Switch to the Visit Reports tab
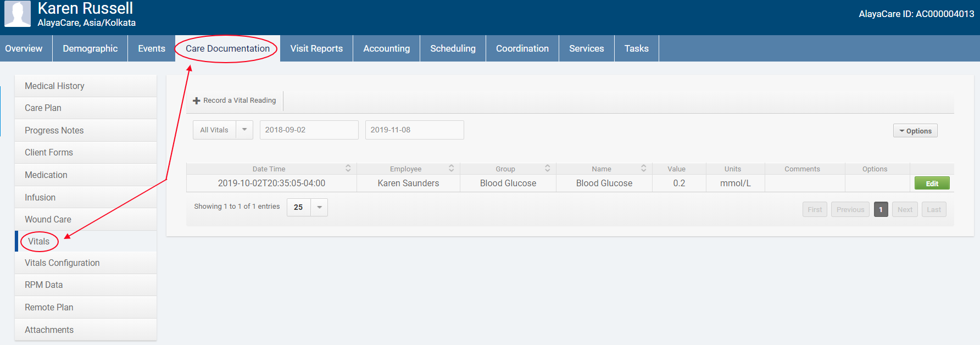980x345 pixels. 316,48
